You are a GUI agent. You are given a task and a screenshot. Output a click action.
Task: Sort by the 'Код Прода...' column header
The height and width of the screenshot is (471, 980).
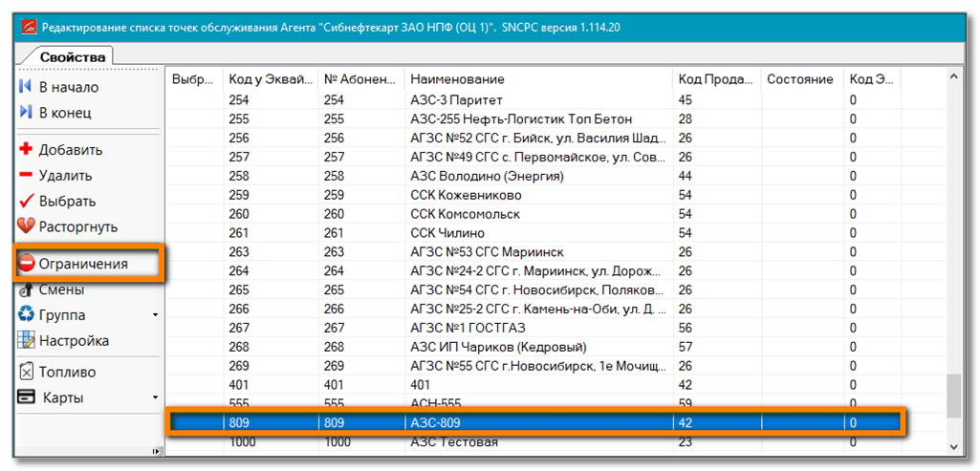tap(715, 79)
